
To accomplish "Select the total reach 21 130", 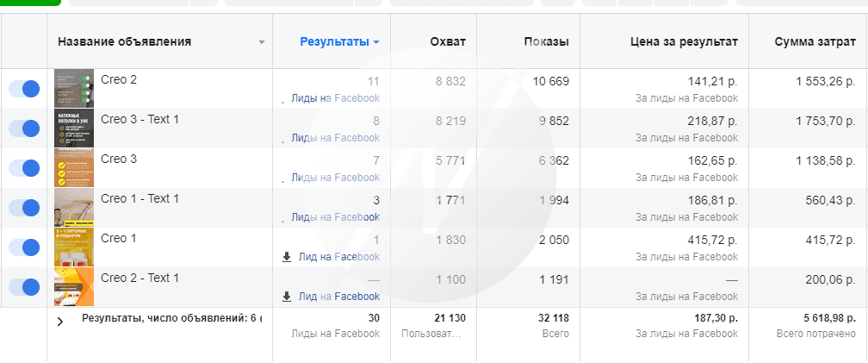I will click(450, 318).
